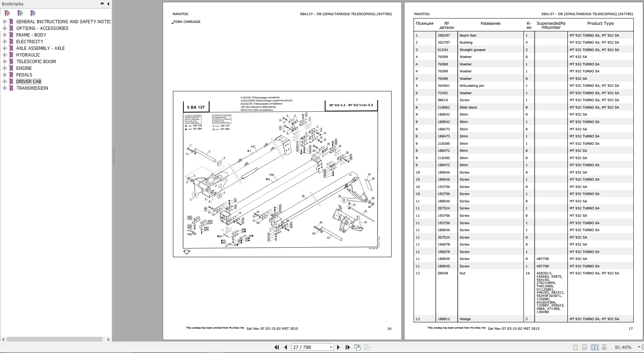The height and width of the screenshot is (353, 644).
Task: Expand the ELECTRICITY bookmark node
Action: point(4,42)
